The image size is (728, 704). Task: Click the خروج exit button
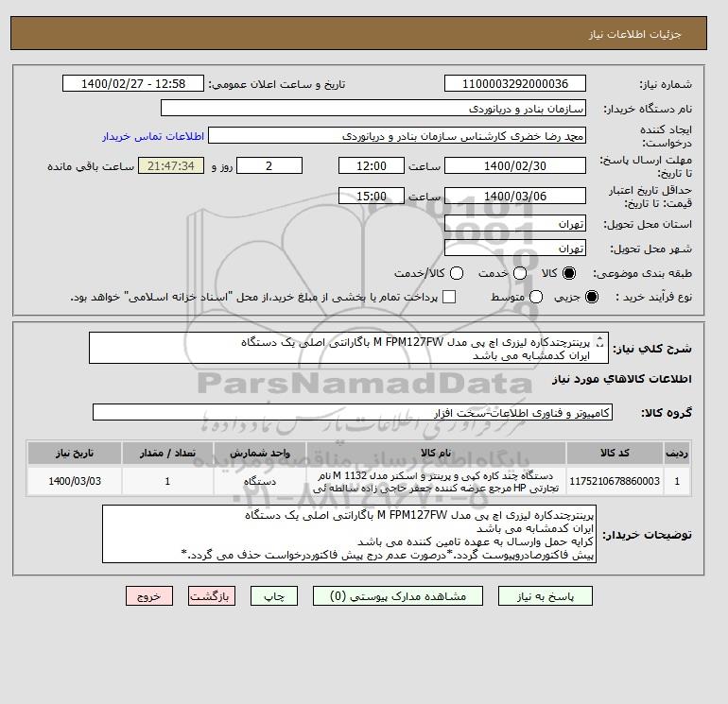[x=149, y=596]
